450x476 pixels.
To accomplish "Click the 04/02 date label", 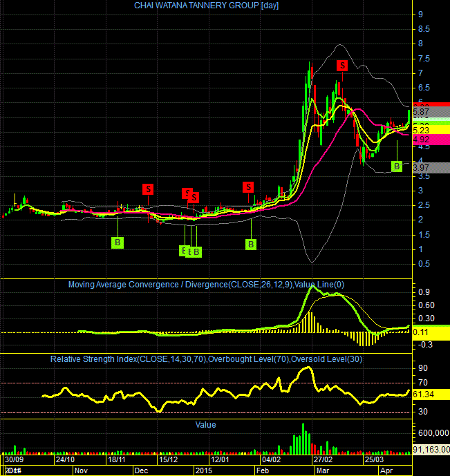I will point(272,459).
